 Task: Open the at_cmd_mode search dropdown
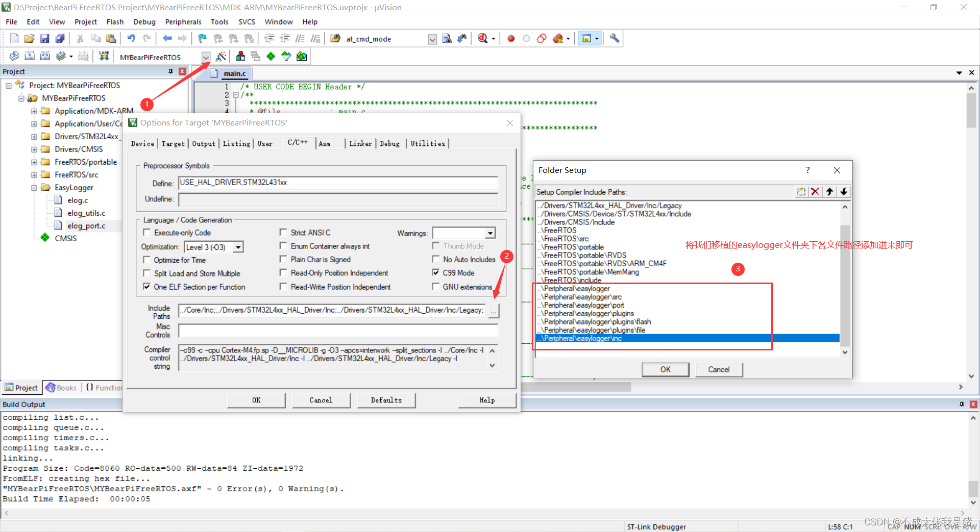pos(432,39)
